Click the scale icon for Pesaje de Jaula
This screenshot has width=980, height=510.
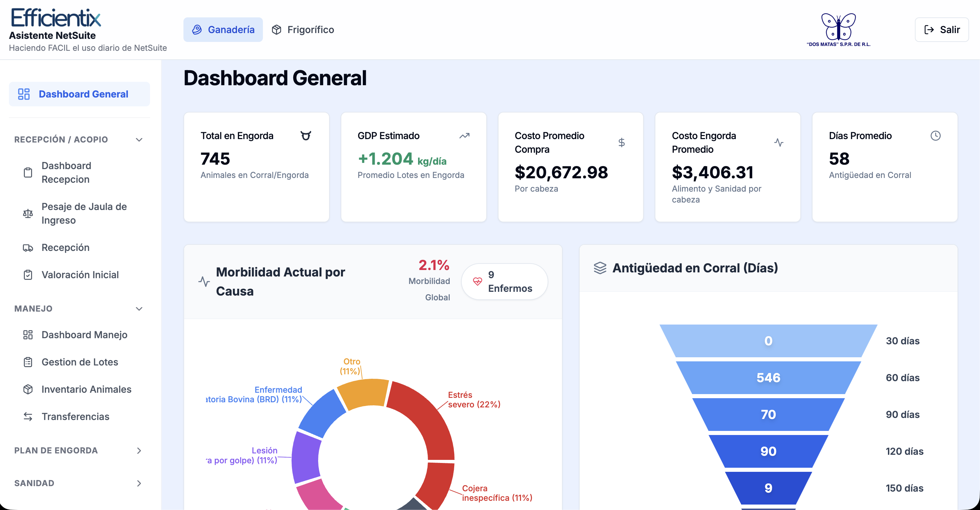tap(28, 214)
